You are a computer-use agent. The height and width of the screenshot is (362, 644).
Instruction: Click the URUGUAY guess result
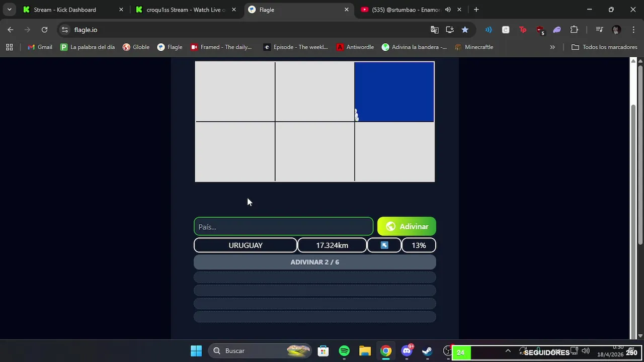pyautogui.click(x=246, y=245)
